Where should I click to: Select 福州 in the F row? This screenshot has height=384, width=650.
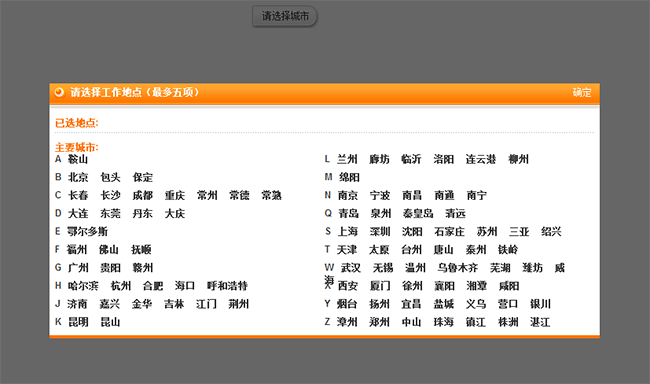77,250
